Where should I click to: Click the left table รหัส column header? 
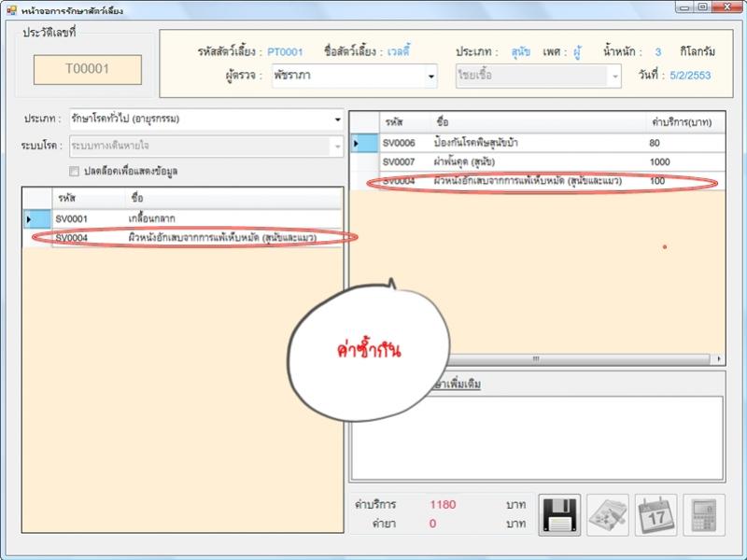click(88, 198)
